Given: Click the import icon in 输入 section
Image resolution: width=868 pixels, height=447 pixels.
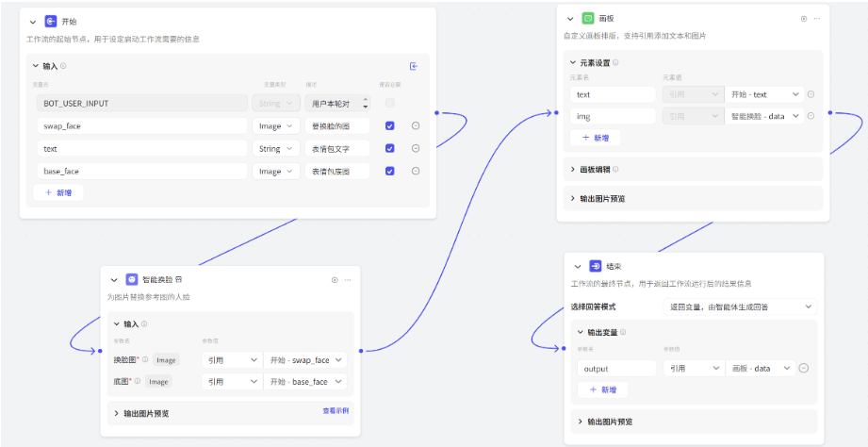Looking at the screenshot, I should click(x=414, y=66).
